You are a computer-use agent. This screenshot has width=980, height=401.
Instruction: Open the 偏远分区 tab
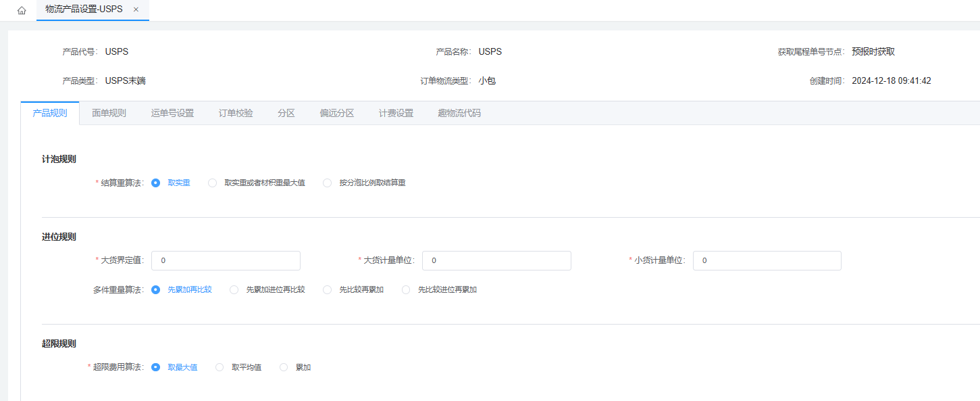tap(337, 113)
